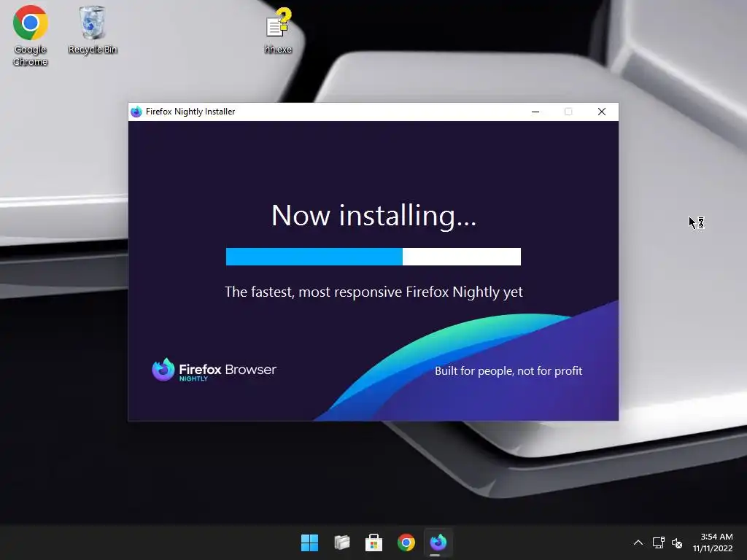Screen dimensions: 747x560
Task: Click the Firefox Nightly icon in the installer title bar
Action: pyautogui.click(x=136, y=112)
